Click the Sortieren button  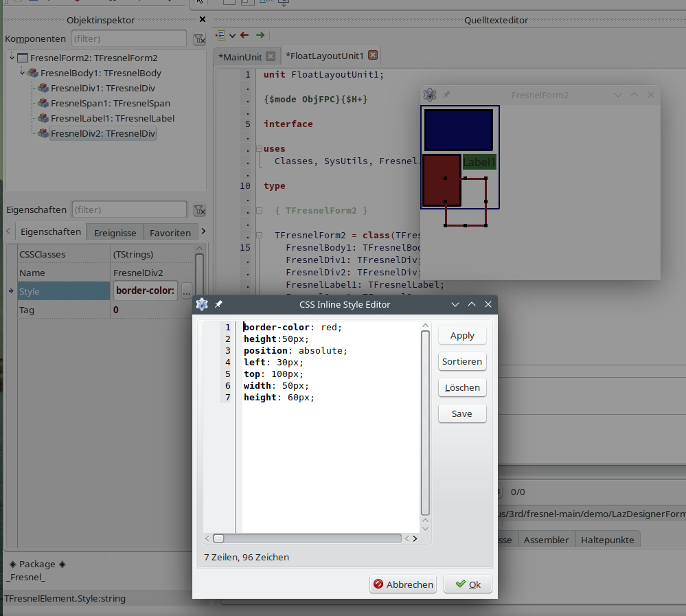462,361
